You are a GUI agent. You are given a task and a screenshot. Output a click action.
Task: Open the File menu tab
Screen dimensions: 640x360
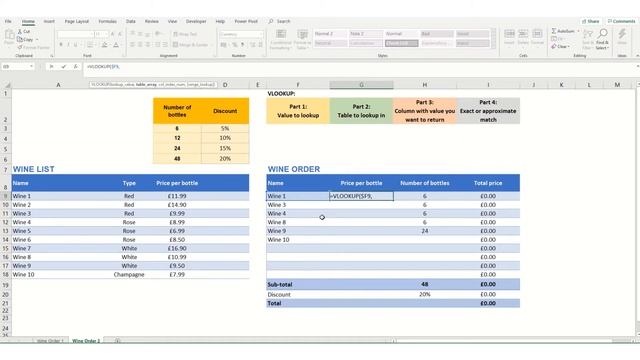pos(8,21)
